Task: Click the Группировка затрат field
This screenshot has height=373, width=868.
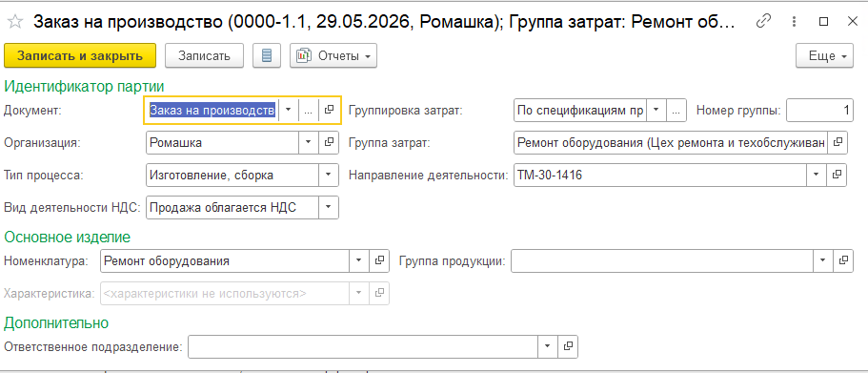Action: click(x=580, y=110)
